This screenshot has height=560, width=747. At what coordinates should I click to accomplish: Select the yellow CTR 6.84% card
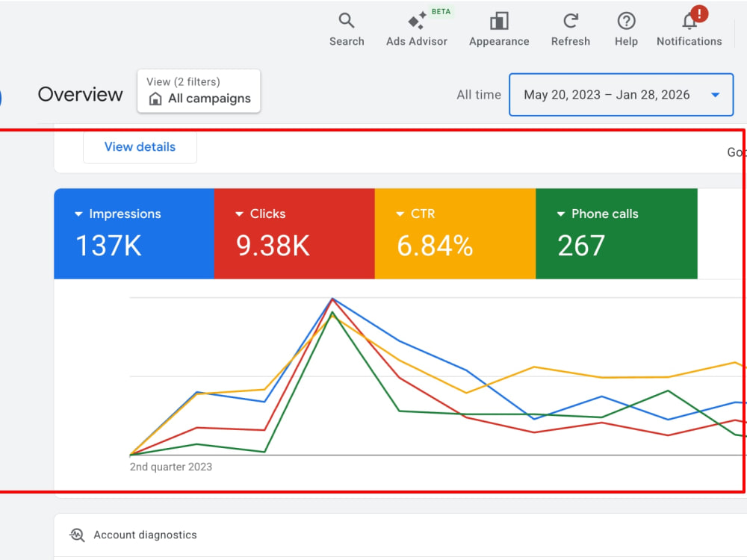pyautogui.click(x=456, y=233)
